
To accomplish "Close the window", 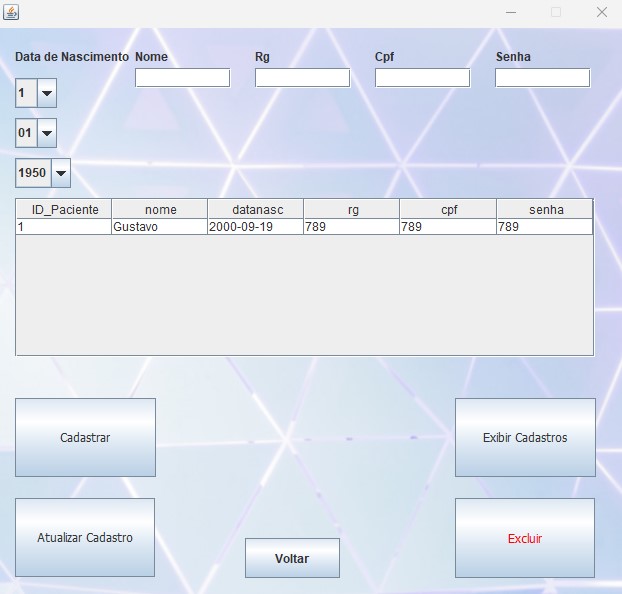I will coord(602,12).
